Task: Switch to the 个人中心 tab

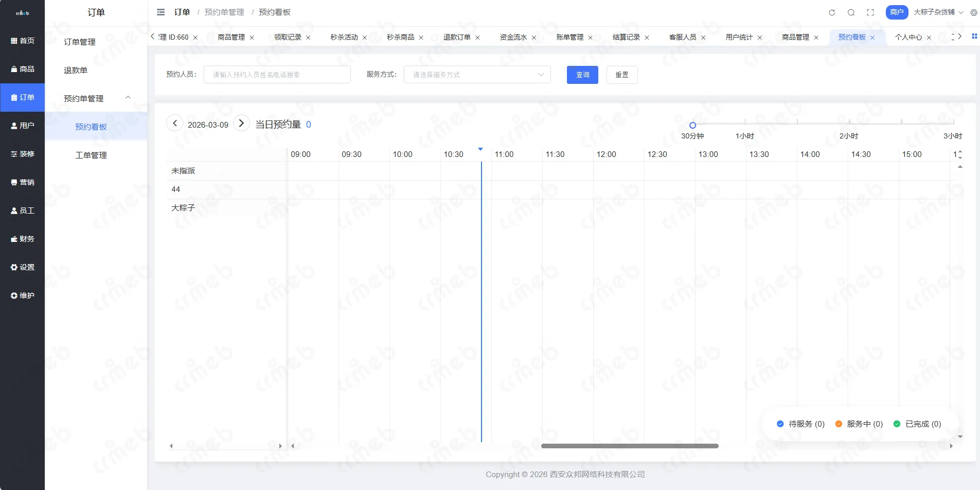Action: click(x=908, y=37)
